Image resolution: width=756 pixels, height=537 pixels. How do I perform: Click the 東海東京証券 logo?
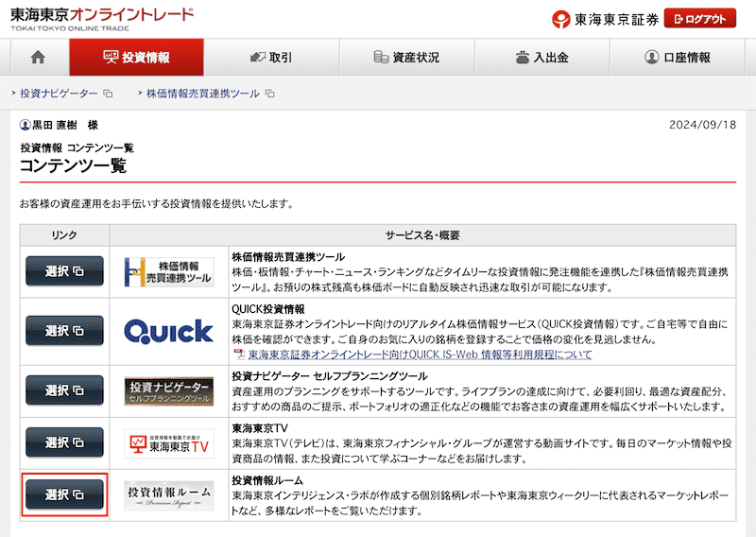coord(605,19)
